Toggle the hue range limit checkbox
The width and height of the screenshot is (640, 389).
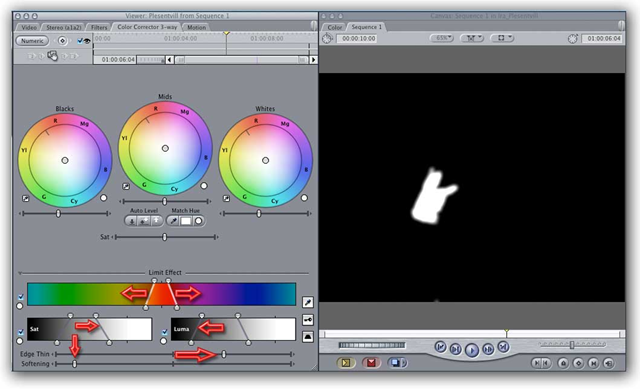coord(21,297)
